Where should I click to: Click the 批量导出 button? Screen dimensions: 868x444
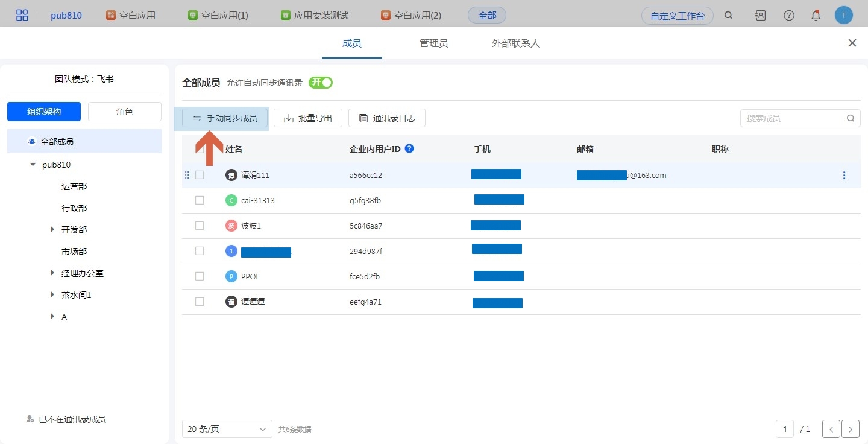pos(308,118)
